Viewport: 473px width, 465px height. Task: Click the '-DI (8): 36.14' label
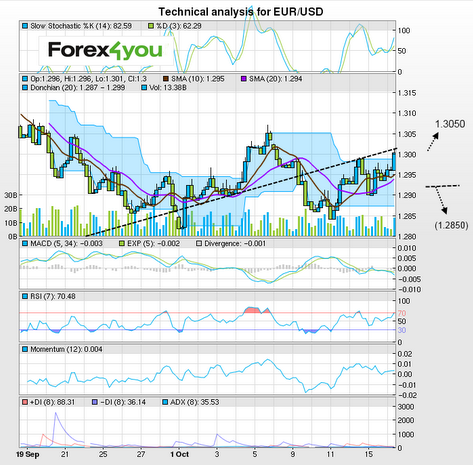[123, 402]
